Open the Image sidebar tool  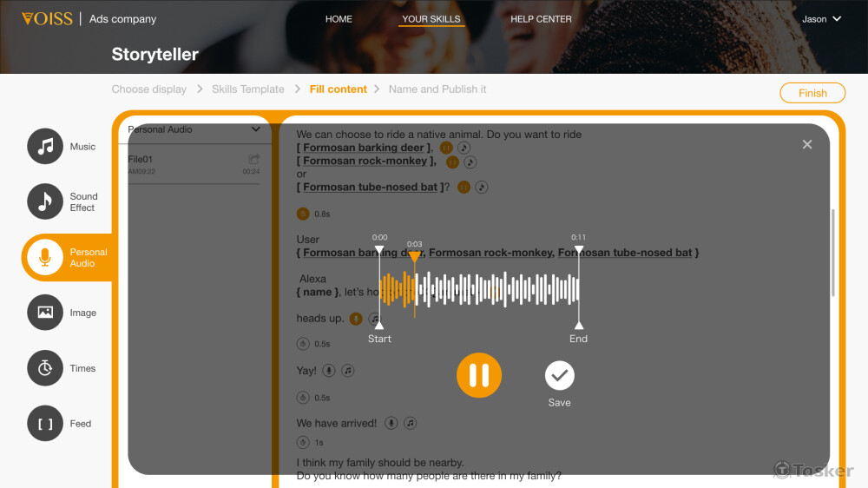pos(45,313)
